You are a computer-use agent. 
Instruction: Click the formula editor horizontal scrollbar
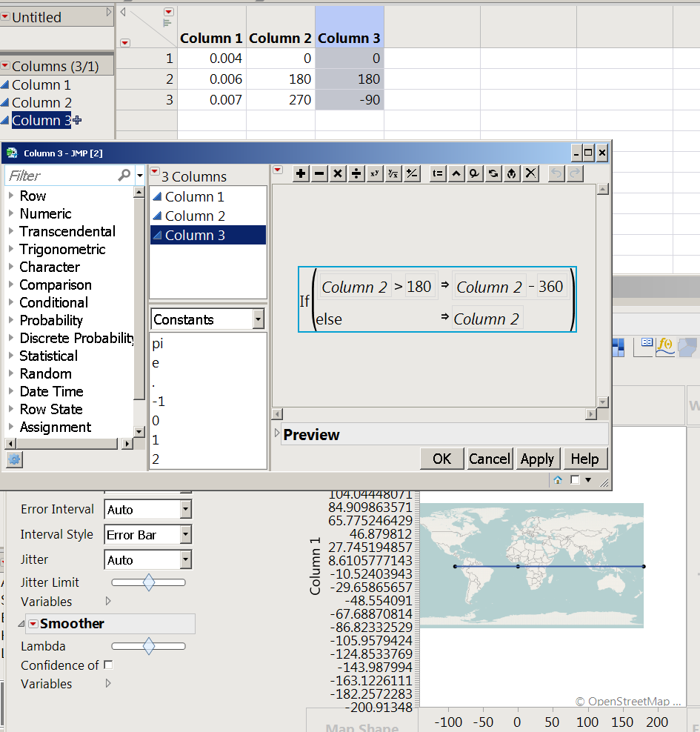coord(435,414)
